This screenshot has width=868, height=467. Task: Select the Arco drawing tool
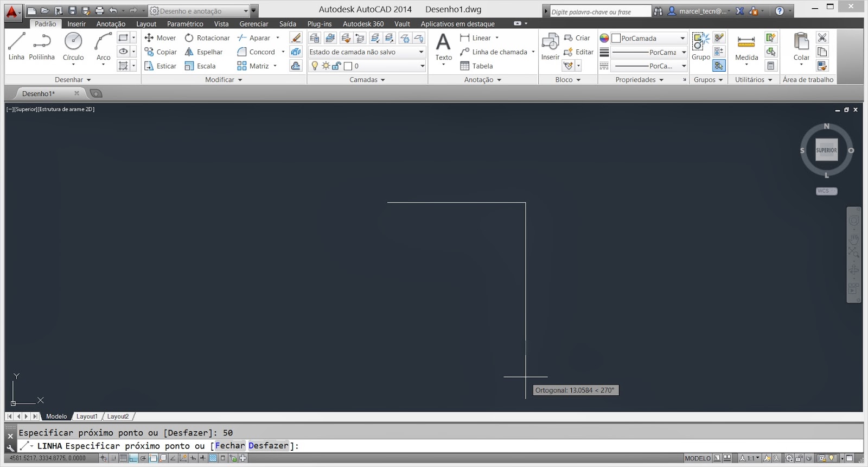click(x=103, y=48)
